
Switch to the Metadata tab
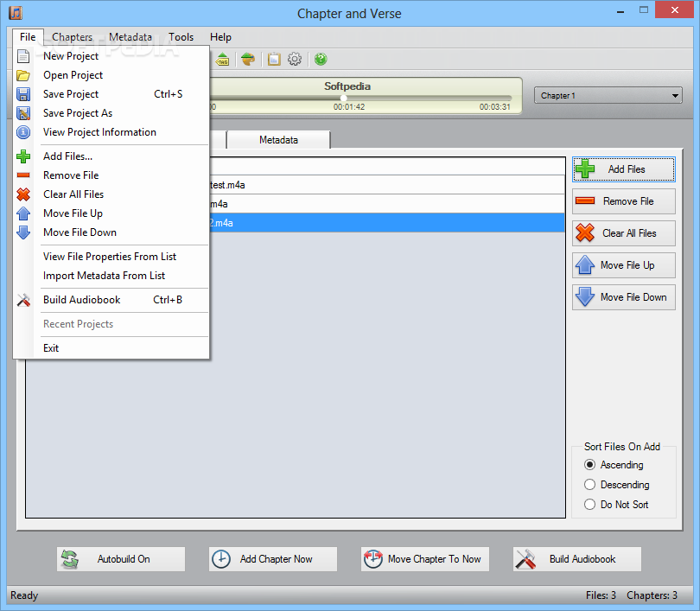(278, 140)
